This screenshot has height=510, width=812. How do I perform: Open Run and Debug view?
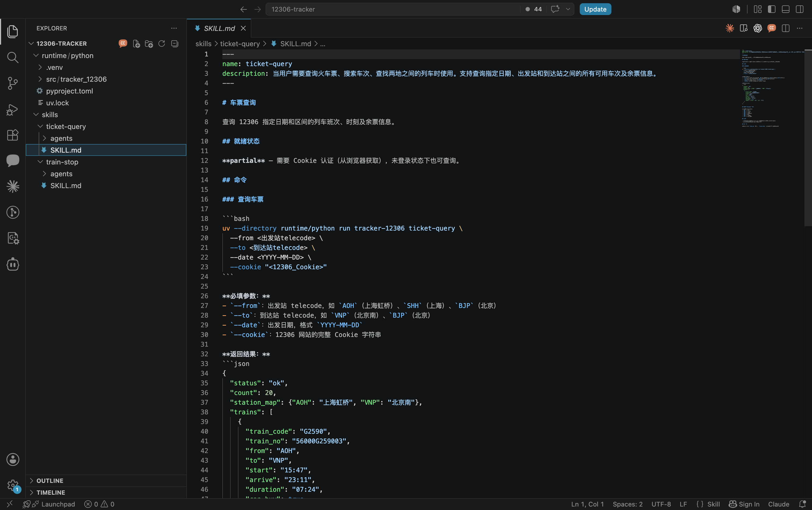click(x=13, y=109)
